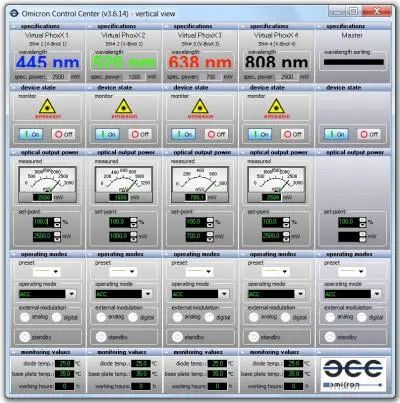Click the emission warning triangle of PhoxX 3

coord(200,106)
